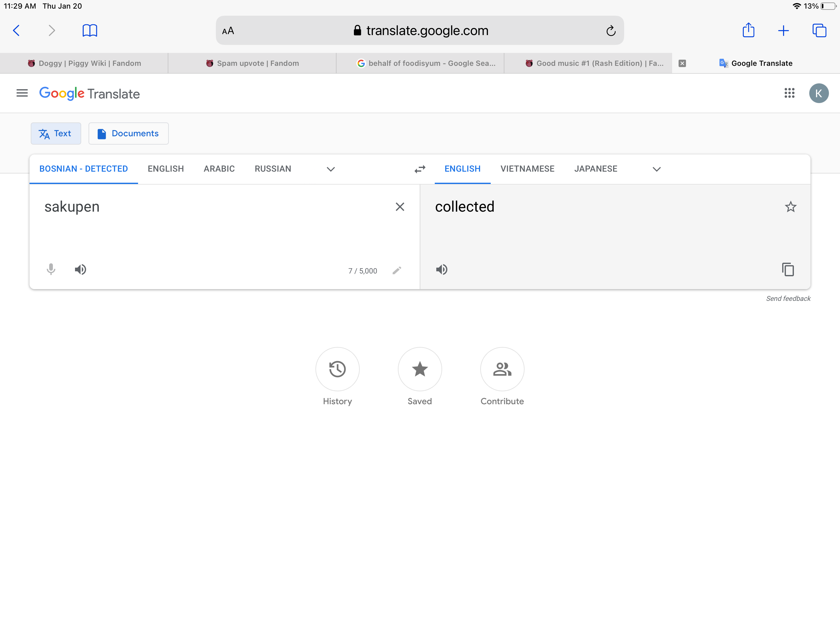Click the History icon to view past translations

click(x=337, y=369)
